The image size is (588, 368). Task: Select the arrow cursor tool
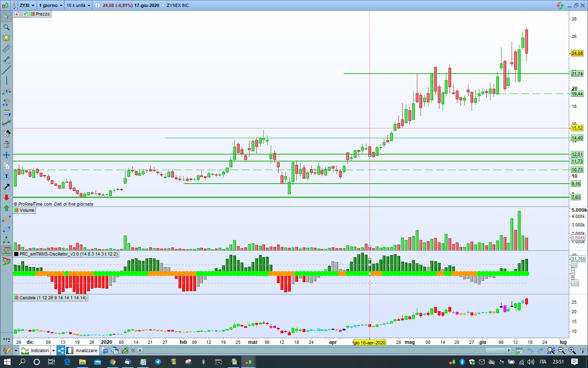click(x=6, y=17)
